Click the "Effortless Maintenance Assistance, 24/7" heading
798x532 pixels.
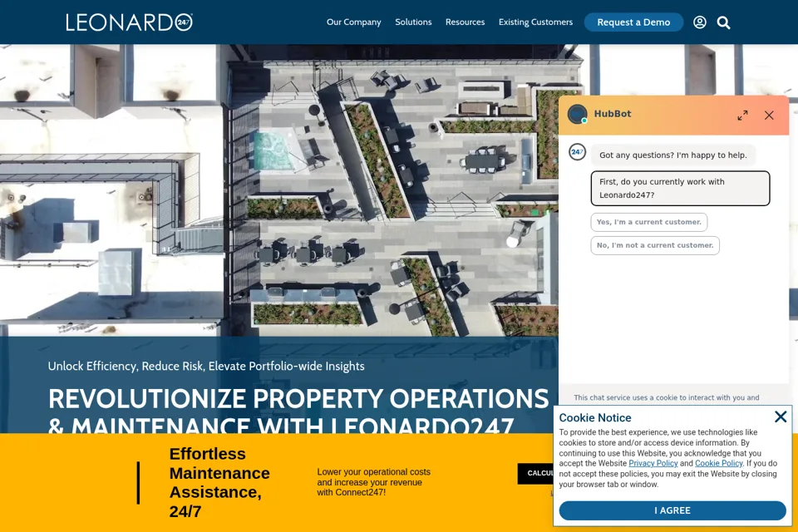[219, 482]
